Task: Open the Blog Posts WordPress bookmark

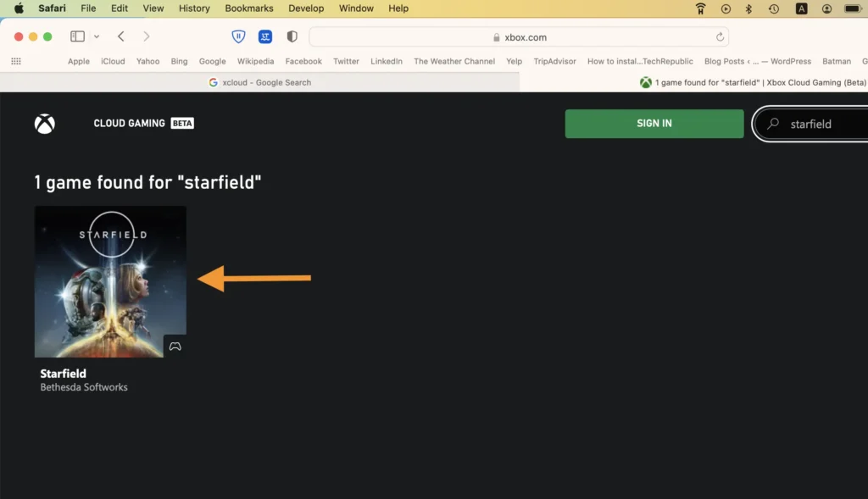Action: tap(758, 61)
